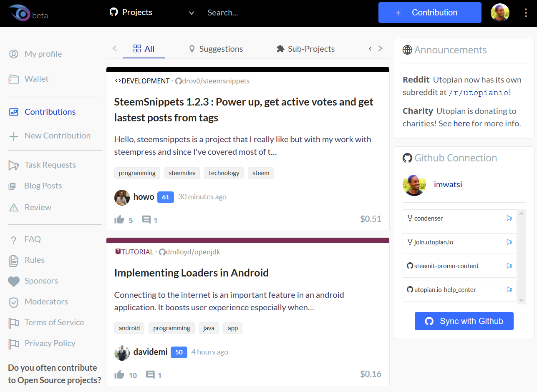Screen dimensions: 537x392
Task: Click the steemdev tag
Action: (182, 173)
